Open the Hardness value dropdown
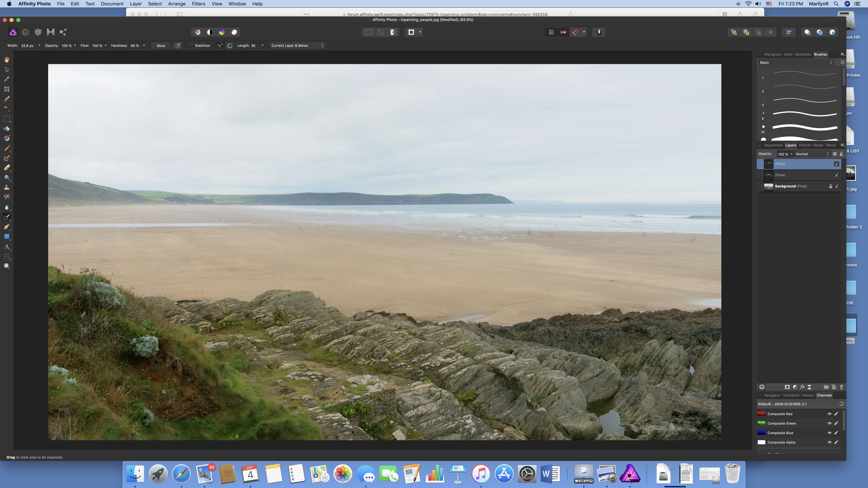 click(144, 45)
